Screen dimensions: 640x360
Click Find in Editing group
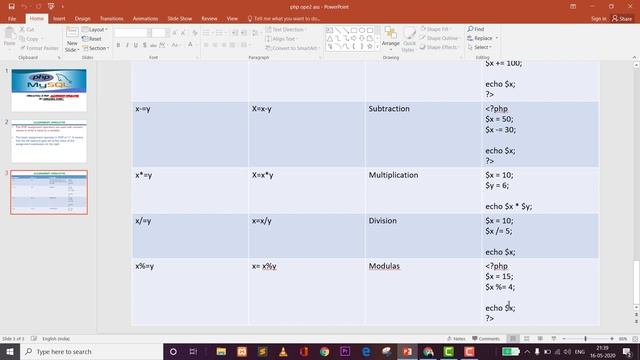476,29
